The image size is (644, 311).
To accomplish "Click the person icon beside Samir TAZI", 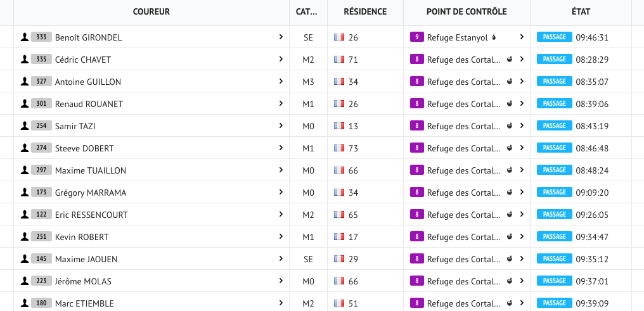I will [x=25, y=126].
